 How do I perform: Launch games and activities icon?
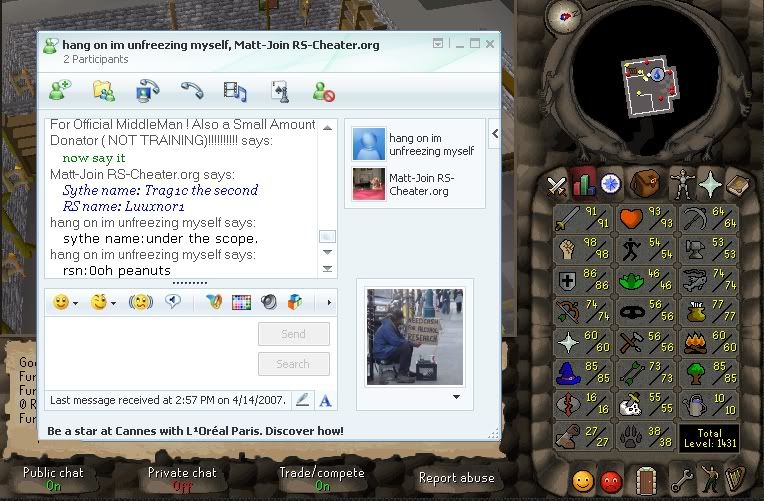click(x=280, y=92)
